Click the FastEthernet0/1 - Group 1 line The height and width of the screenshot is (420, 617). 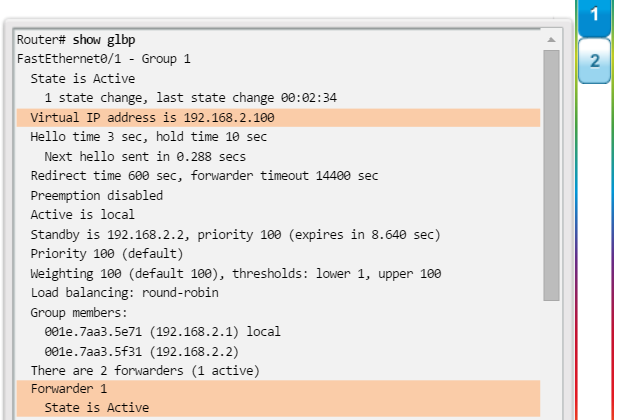click(103, 59)
